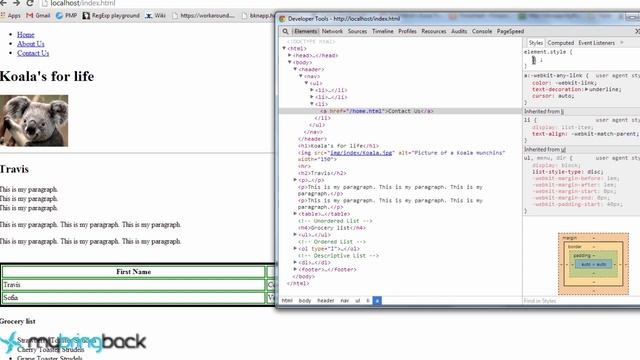This screenshot has width=640, height=360.
Task: Select the Styles sidebar tab
Action: (x=536, y=43)
